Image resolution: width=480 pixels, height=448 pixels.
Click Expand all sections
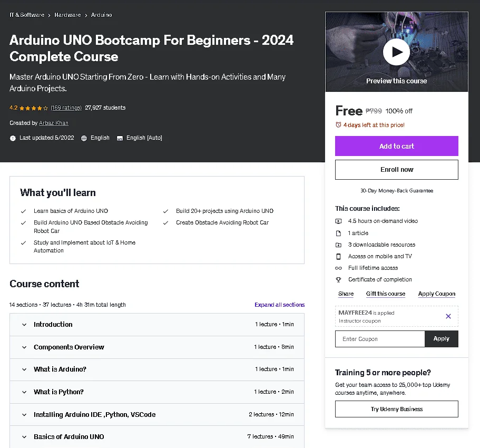(279, 305)
